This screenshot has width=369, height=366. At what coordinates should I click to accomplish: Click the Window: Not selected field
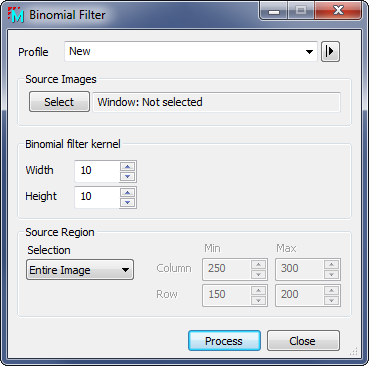216,102
